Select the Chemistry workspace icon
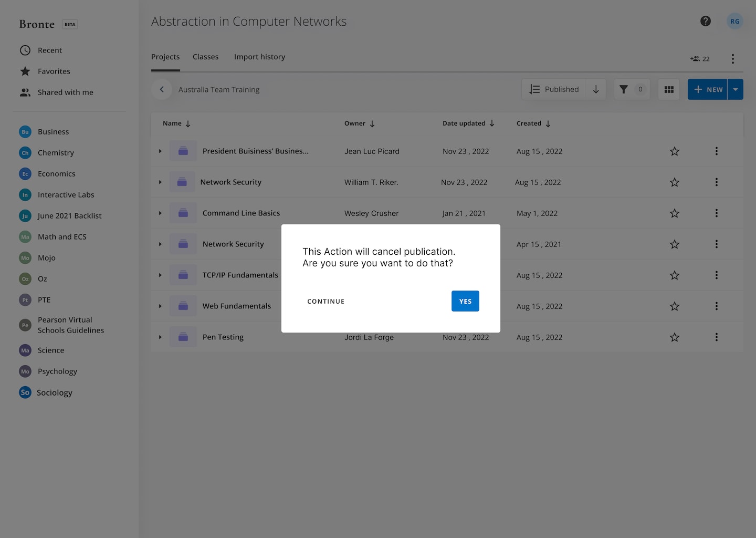The width and height of the screenshot is (756, 538). (25, 153)
